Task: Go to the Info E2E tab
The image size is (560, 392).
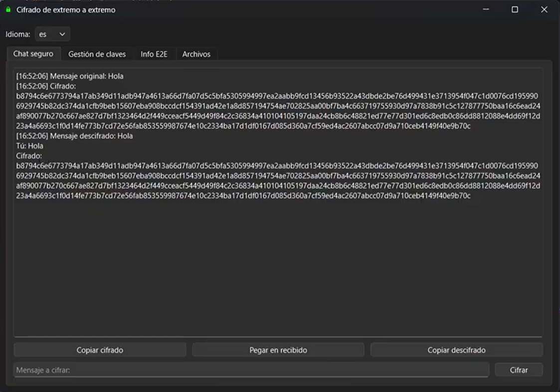Action: (154, 54)
